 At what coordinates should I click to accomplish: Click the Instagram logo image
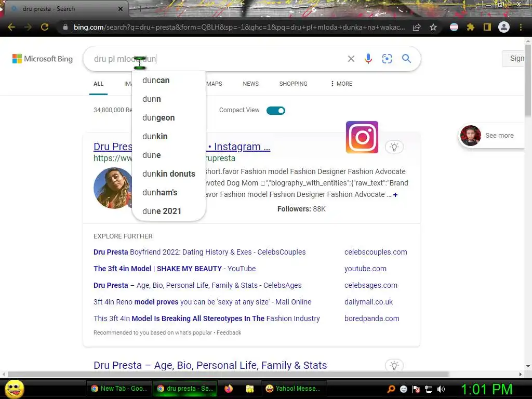coord(362,137)
